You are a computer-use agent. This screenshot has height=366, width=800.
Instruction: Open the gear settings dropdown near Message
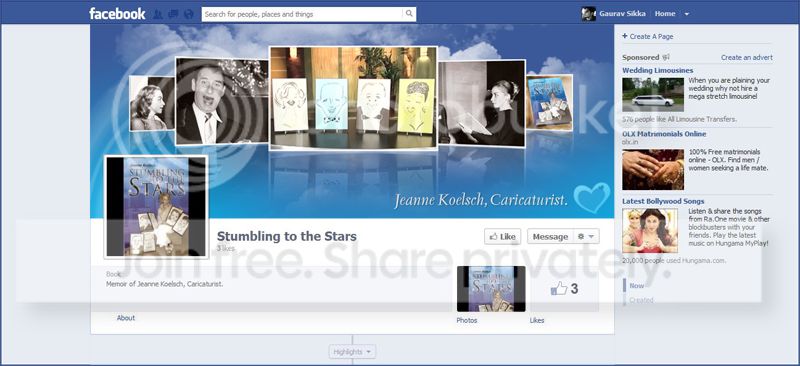tap(586, 236)
